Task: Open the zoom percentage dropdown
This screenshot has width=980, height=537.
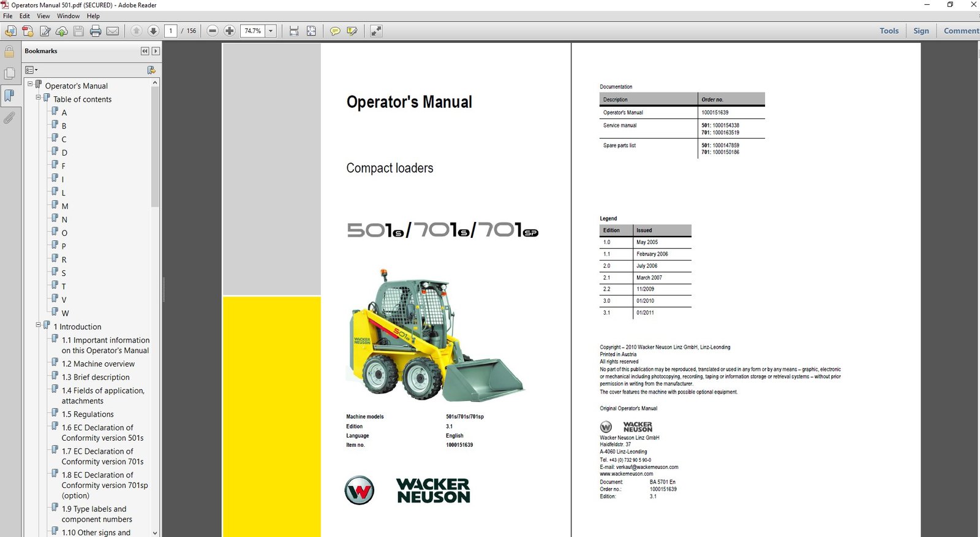Action: pos(271,31)
